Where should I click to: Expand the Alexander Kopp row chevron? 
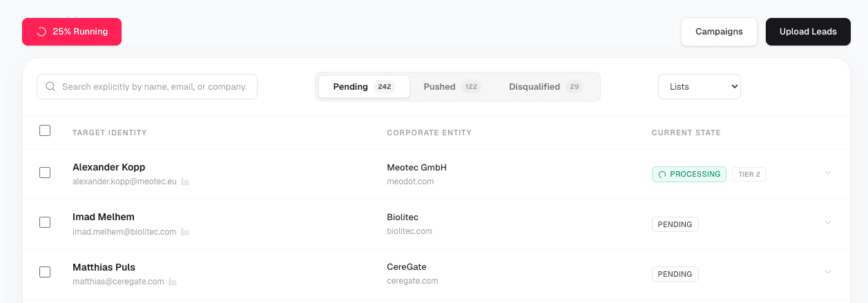pos(828,173)
